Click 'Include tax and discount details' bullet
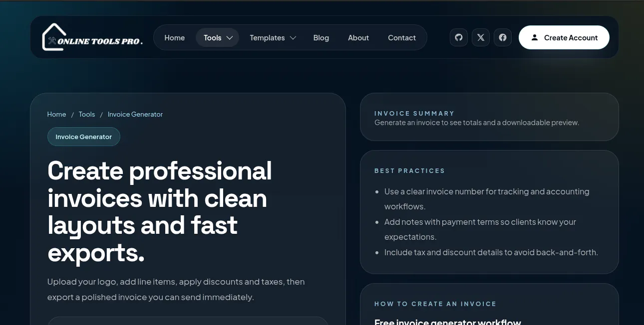This screenshot has height=325, width=644. tap(491, 252)
